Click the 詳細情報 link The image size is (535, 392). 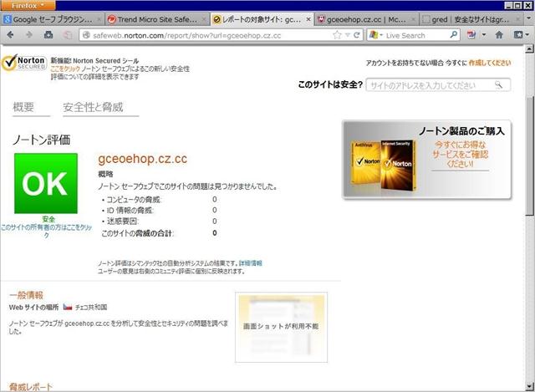[251, 263]
